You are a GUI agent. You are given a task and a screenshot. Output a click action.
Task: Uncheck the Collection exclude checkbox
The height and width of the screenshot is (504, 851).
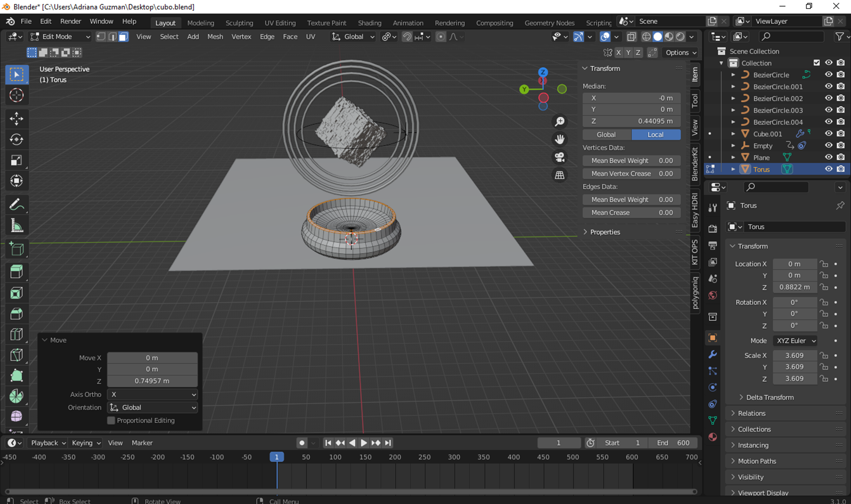[x=816, y=63]
